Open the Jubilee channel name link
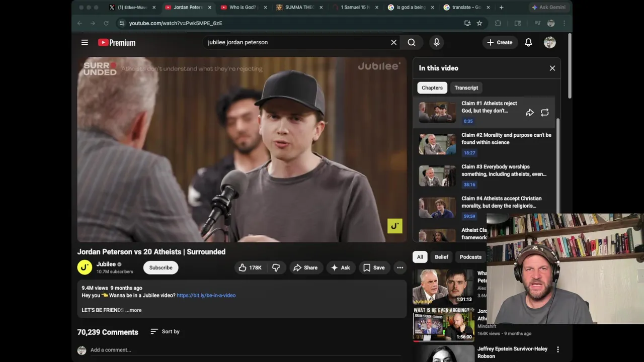Viewport: 644px width, 362px height. click(106, 264)
